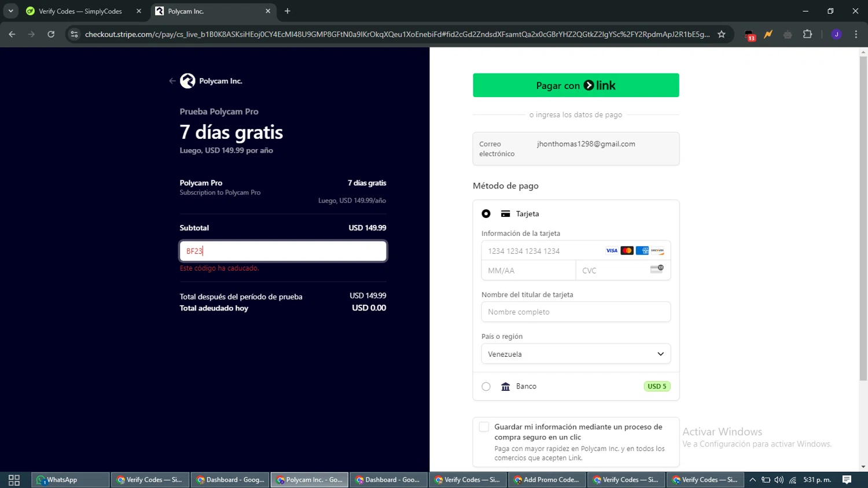Click the taskbar clock showing 5:31 p. m.
The height and width of the screenshot is (488, 868).
coord(817,480)
